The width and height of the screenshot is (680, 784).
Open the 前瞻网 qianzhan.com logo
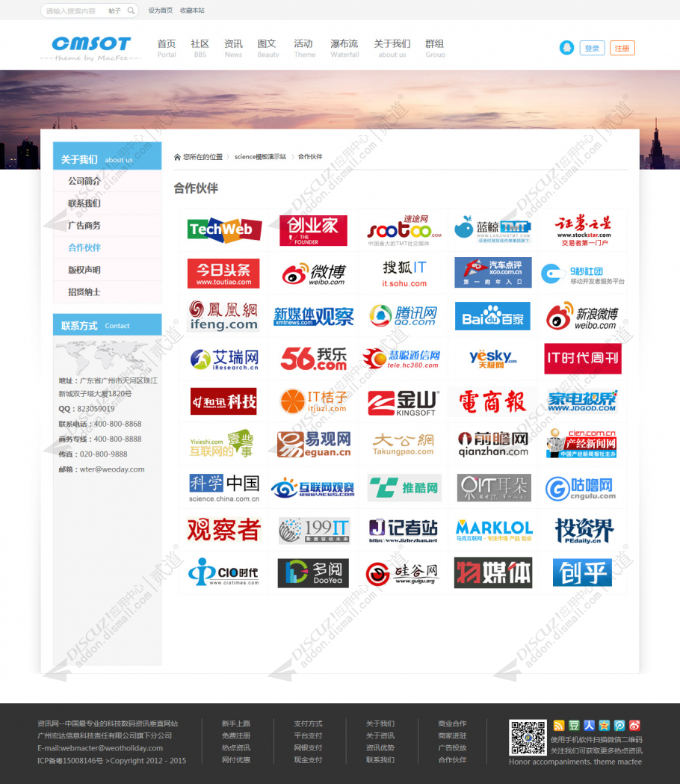pyautogui.click(x=493, y=445)
